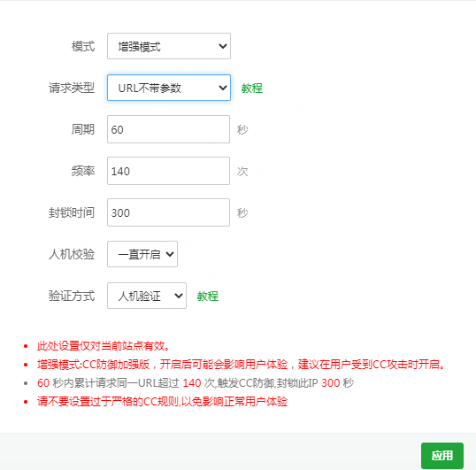Click into the 频率 field showing 140
This screenshot has height=470, width=476.
[168, 171]
